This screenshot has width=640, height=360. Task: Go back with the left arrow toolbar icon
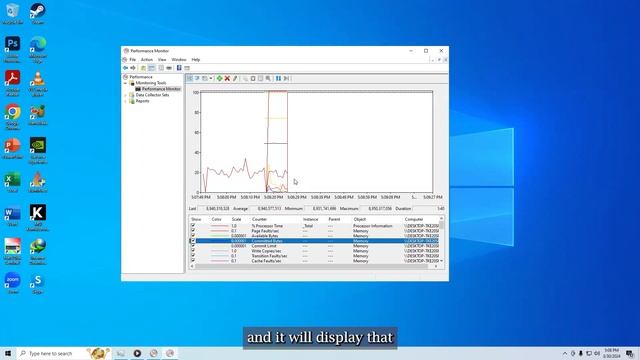(125, 68)
